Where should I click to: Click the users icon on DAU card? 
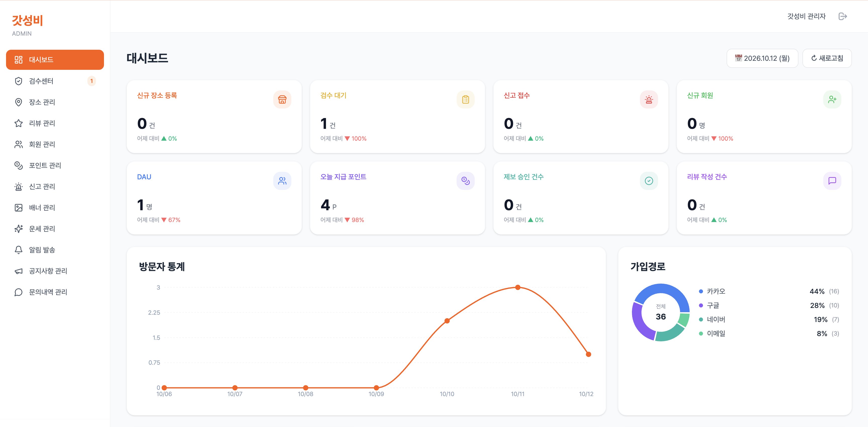click(282, 181)
